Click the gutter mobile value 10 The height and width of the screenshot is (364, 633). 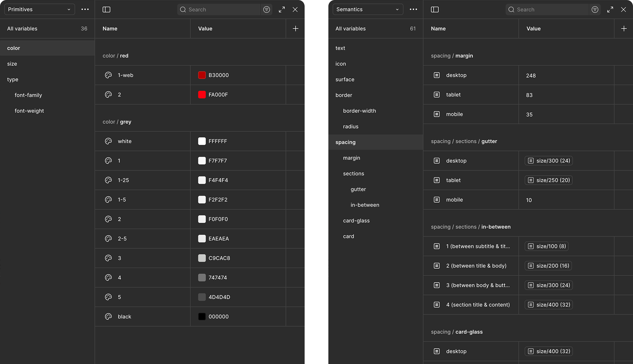coord(529,200)
